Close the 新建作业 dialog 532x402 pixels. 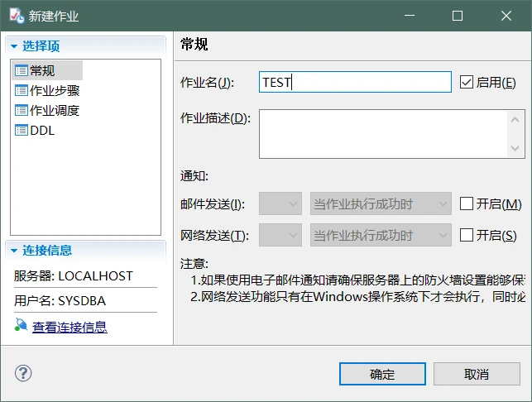tap(506, 16)
